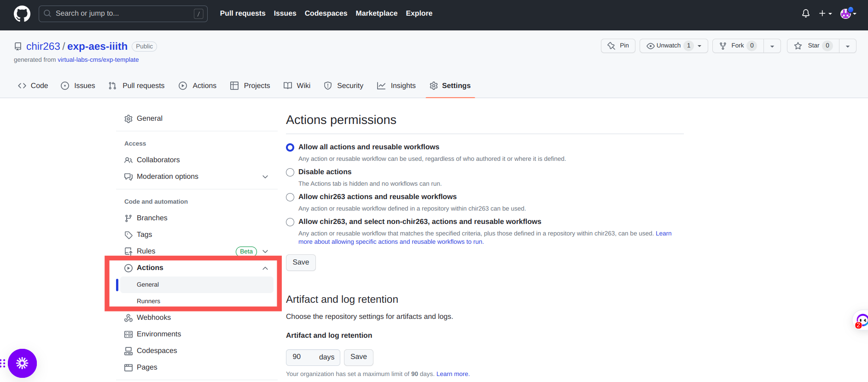Click the Codespaces icon in sidebar
Viewport: 868px width, 382px height.
128,351
